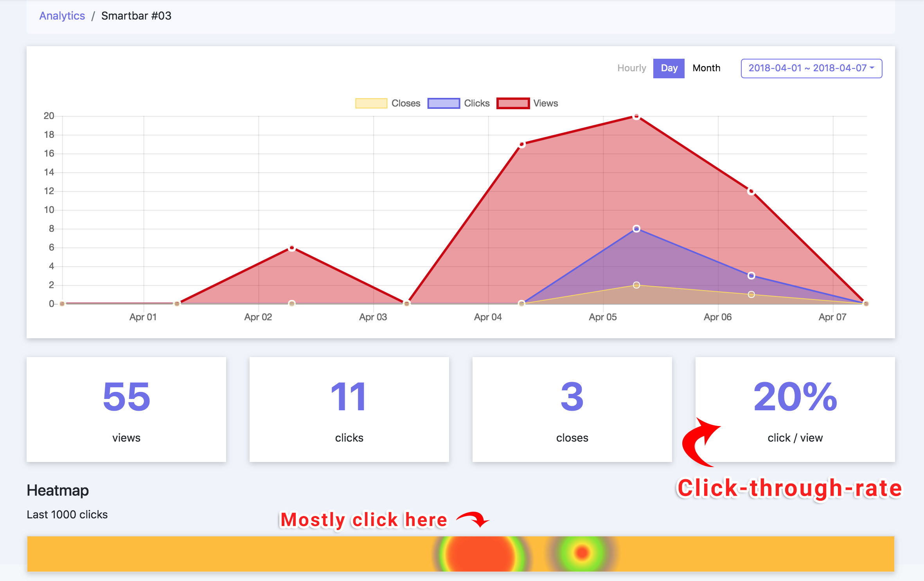Click the Closes data point at 2

point(636,285)
